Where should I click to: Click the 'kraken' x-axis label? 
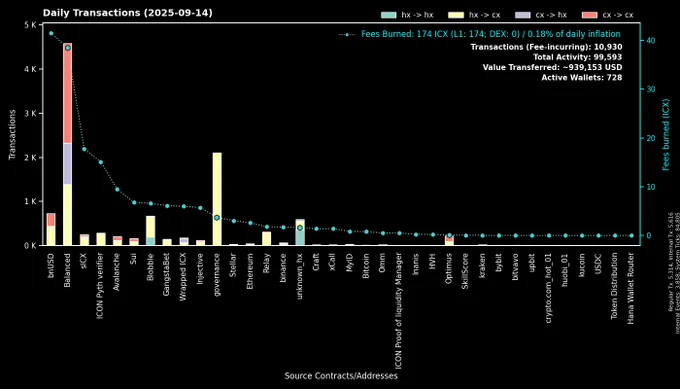coord(482,266)
